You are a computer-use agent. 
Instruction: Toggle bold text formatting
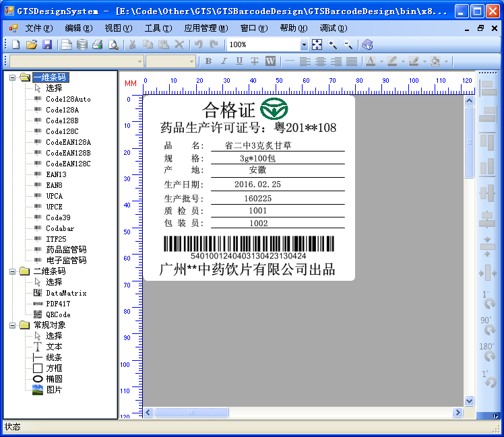click(208, 61)
